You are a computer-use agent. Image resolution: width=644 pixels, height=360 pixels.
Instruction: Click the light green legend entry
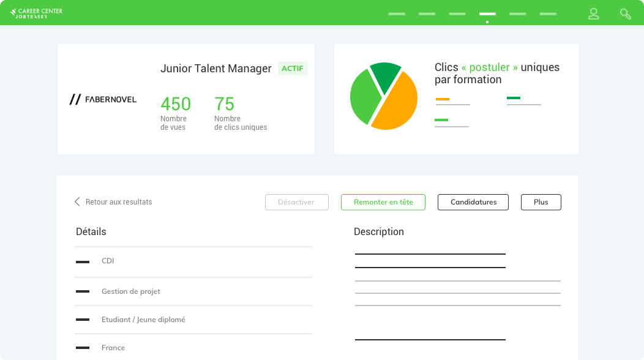[451, 123]
